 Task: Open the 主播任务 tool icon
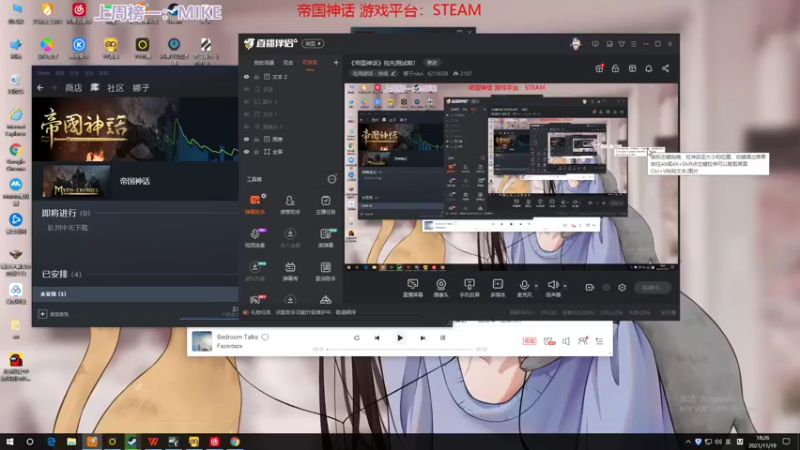(326, 204)
